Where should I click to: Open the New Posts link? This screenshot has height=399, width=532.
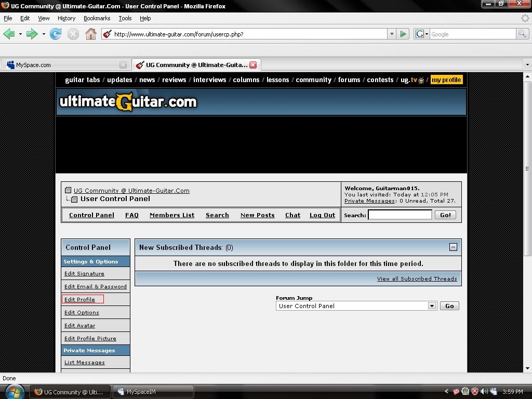(257, 215)
